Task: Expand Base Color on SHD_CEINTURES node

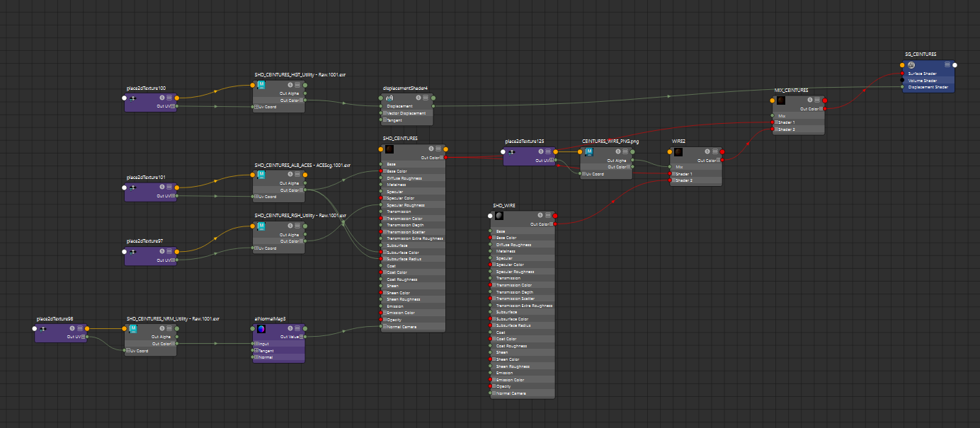Action: [384, 171]
